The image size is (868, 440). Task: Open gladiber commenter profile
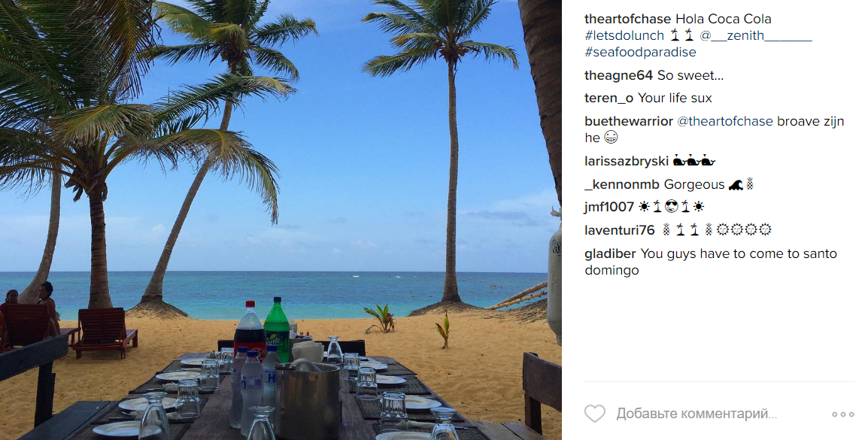610,253
